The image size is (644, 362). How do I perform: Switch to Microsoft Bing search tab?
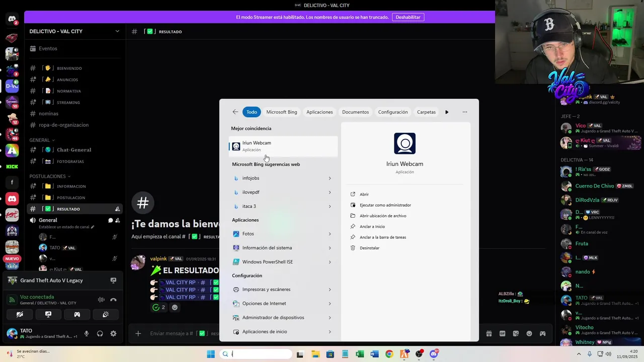(282, 112)
